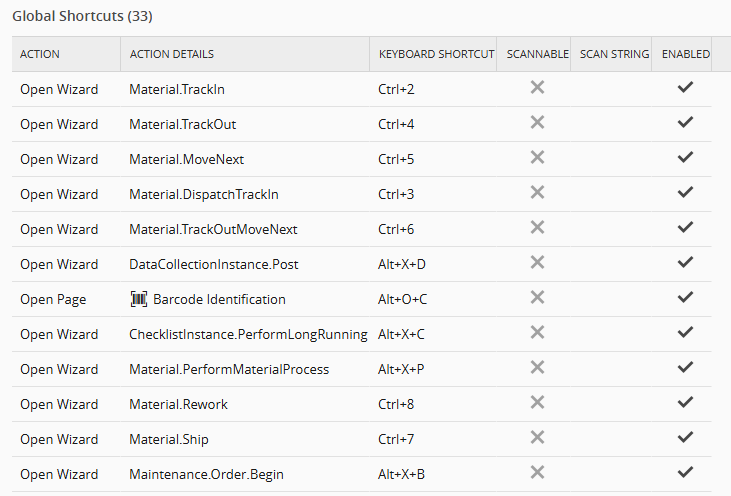731x496 pixels.
Task: Toggle Enabled checkmark for Material.TrackIn shortcut
Action: pos(685,88)
